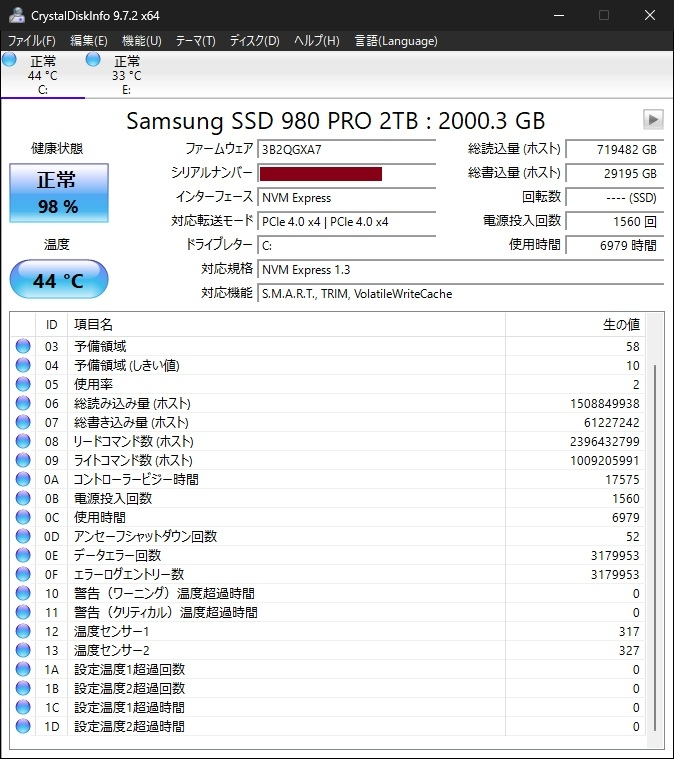This screenshot has height=759, width=674.
Task: Click the CrystalDiskInfo app icon in title bar
Action: [15, 15]
